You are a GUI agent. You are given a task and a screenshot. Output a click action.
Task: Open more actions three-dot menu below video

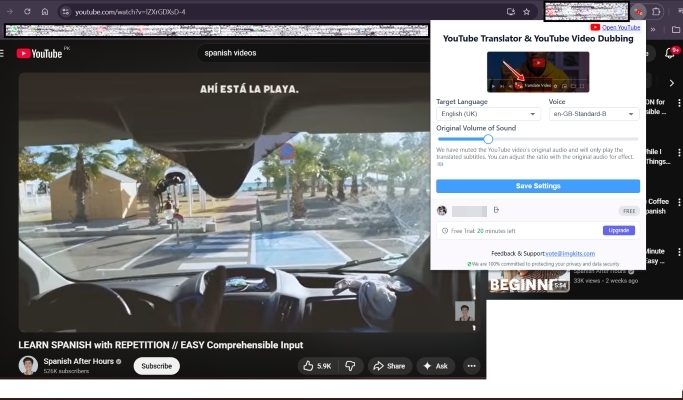[x=471, y=366]
